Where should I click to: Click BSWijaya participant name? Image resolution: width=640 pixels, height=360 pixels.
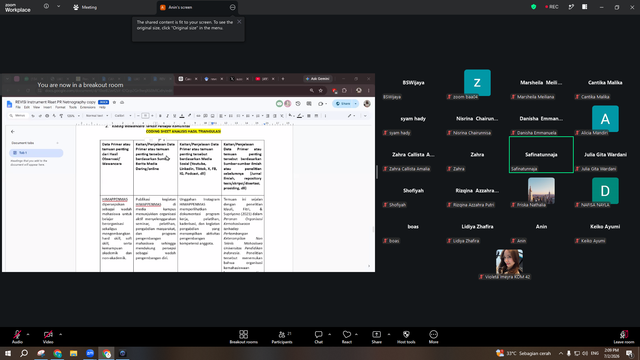click(413, 82)
